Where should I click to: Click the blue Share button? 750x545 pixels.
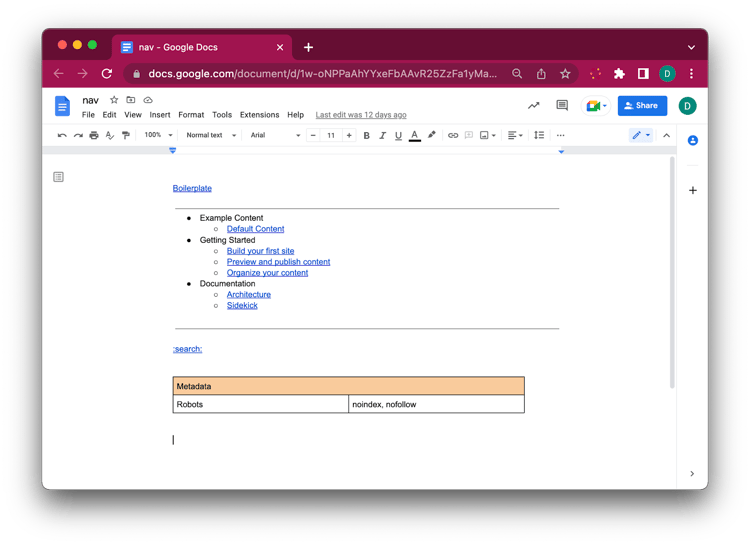(x=641, y=105)
